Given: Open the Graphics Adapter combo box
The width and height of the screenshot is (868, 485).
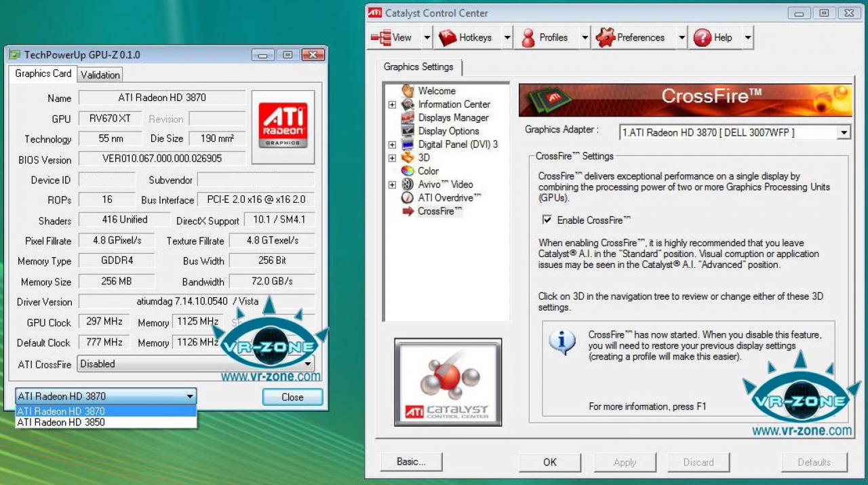Looking at the screenshot, I should [x=735, y=132].
